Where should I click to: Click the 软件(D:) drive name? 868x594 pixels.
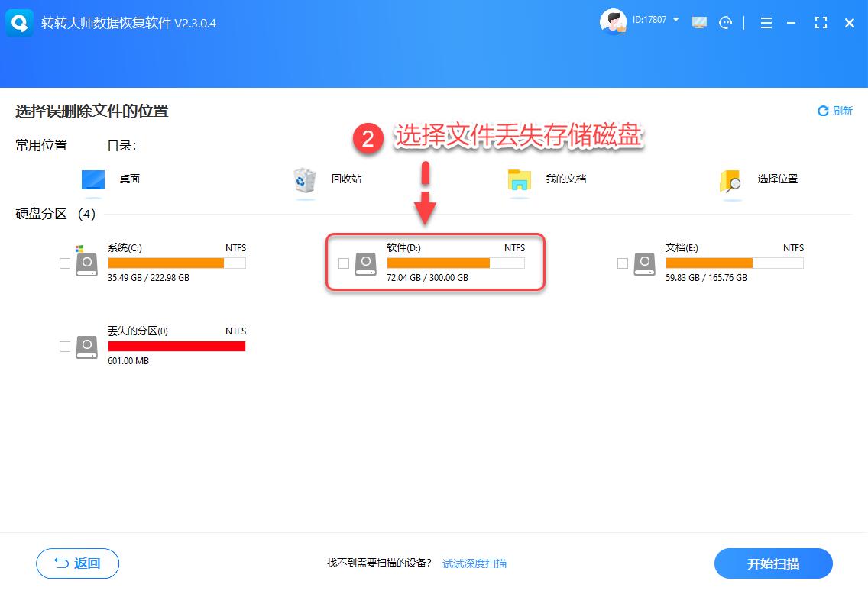tap(404, 248)
